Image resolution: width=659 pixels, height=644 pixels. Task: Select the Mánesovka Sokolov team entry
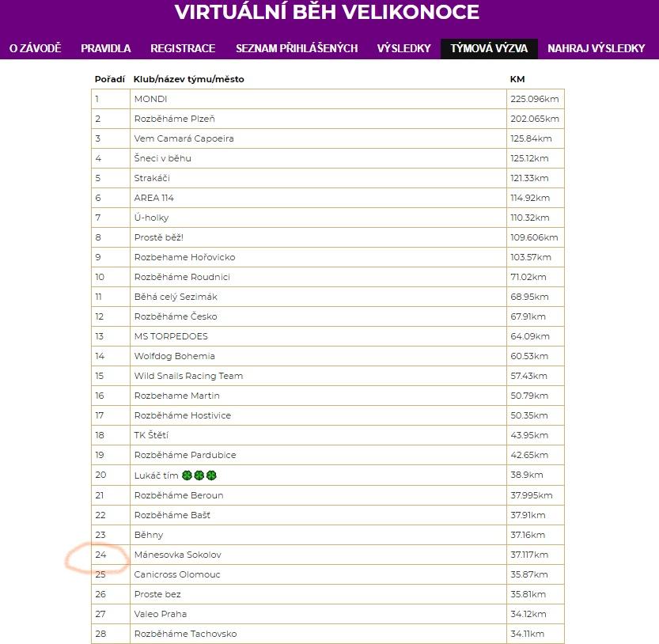click(x=177, y=555)
